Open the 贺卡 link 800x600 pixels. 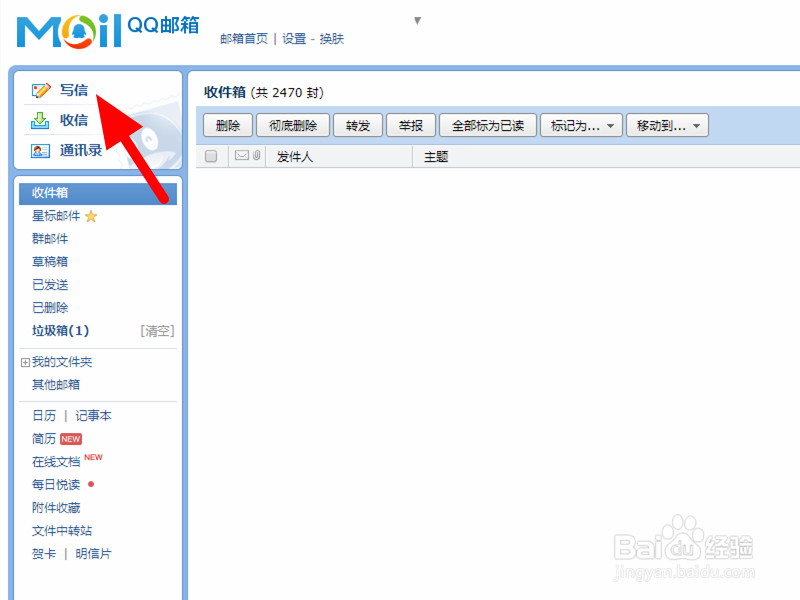[44, 554]
